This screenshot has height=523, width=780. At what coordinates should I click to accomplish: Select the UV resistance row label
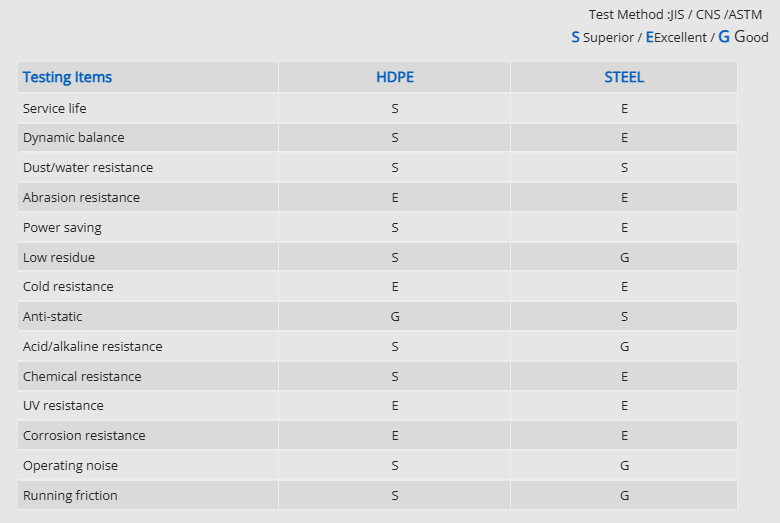(63, 406)
